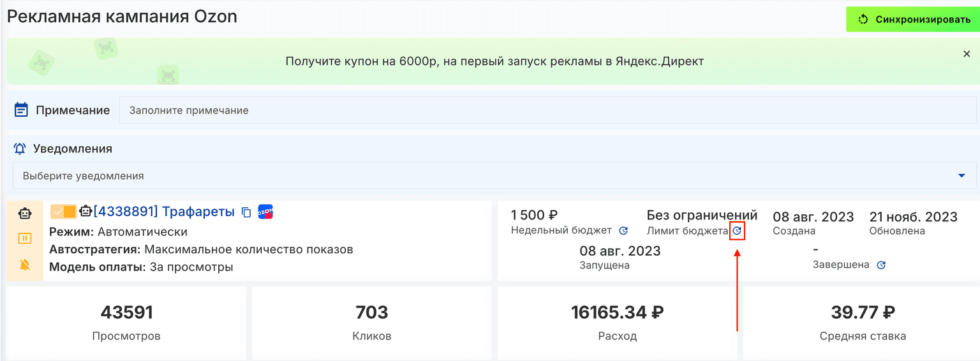Select the 16165.34 ₽ Расход stat card
Image resolution: width=980 pixels, height=361 pixels.
(x=618, y=323)
